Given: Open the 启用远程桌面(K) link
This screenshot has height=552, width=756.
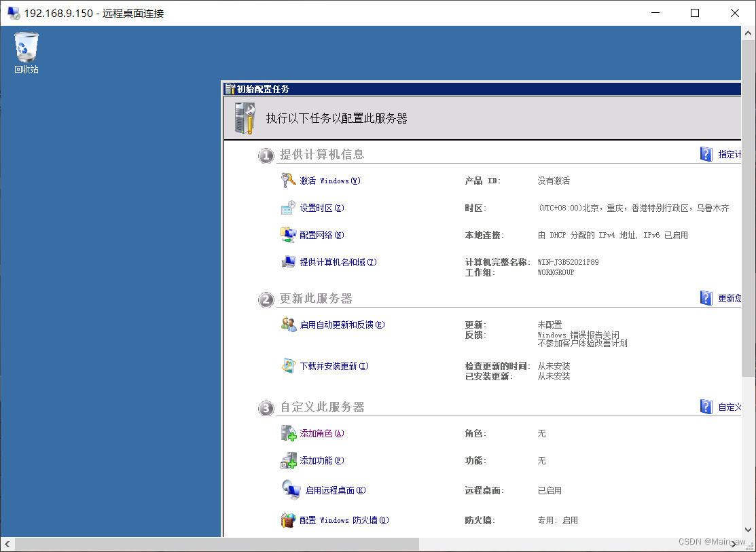Looking at the screenshot, I should (336, 490).
